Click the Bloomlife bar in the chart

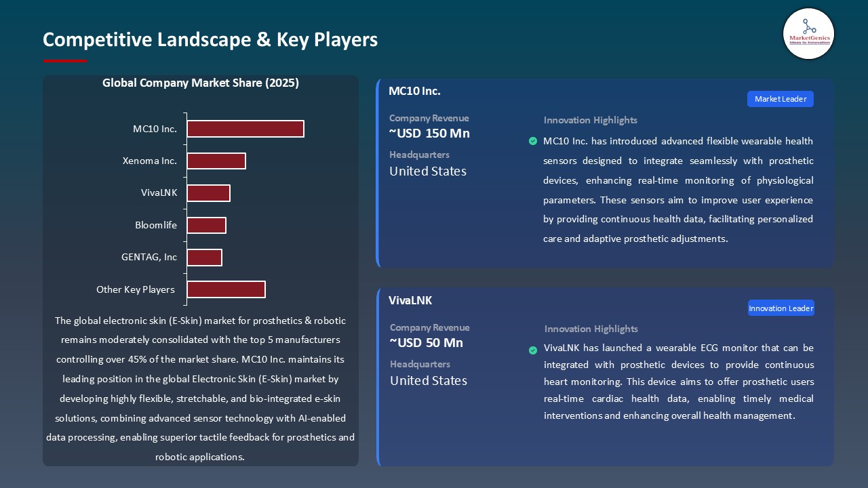pos(207,225)
